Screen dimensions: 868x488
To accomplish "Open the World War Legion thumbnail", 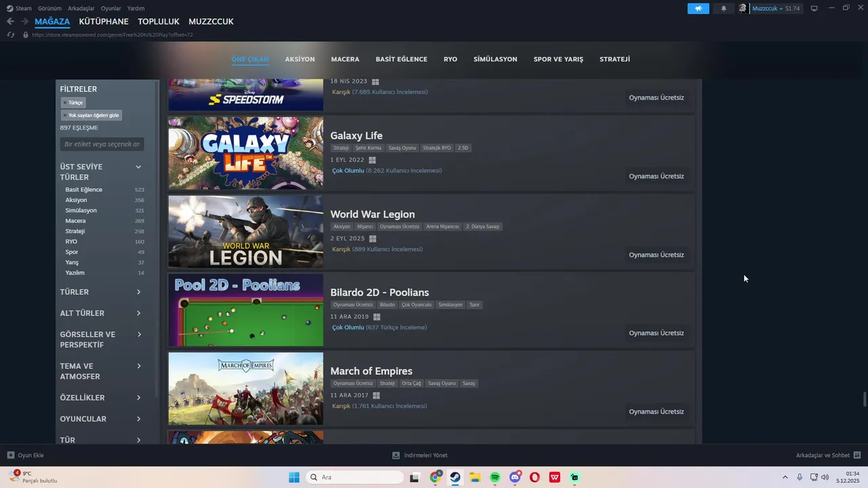I will [x=245, y=232].
